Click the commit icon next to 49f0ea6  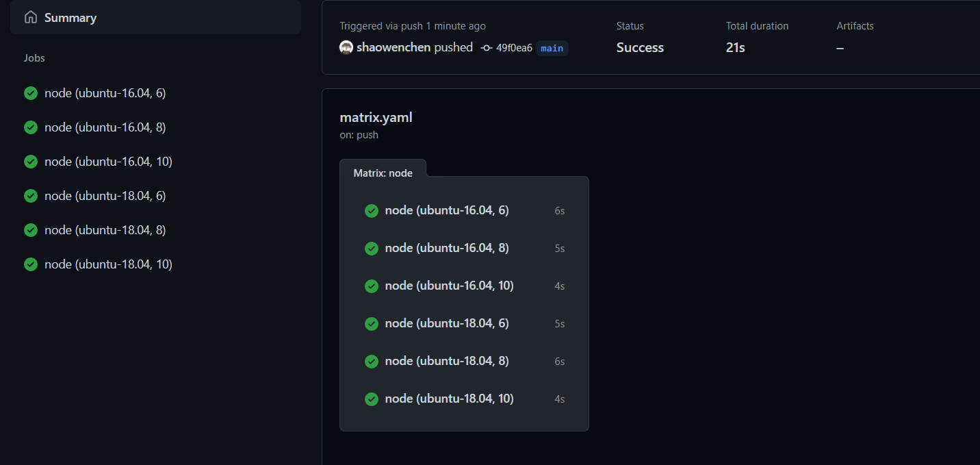(x=487, y=48)
